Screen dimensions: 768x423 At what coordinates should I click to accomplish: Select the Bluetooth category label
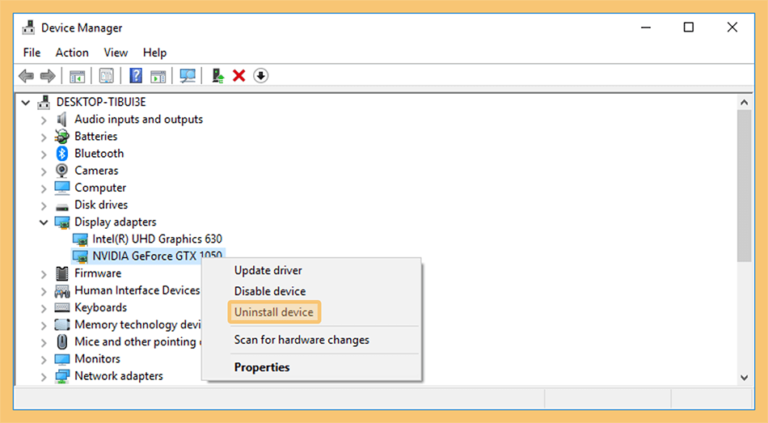pyautogui.click(x=99, y=153)
